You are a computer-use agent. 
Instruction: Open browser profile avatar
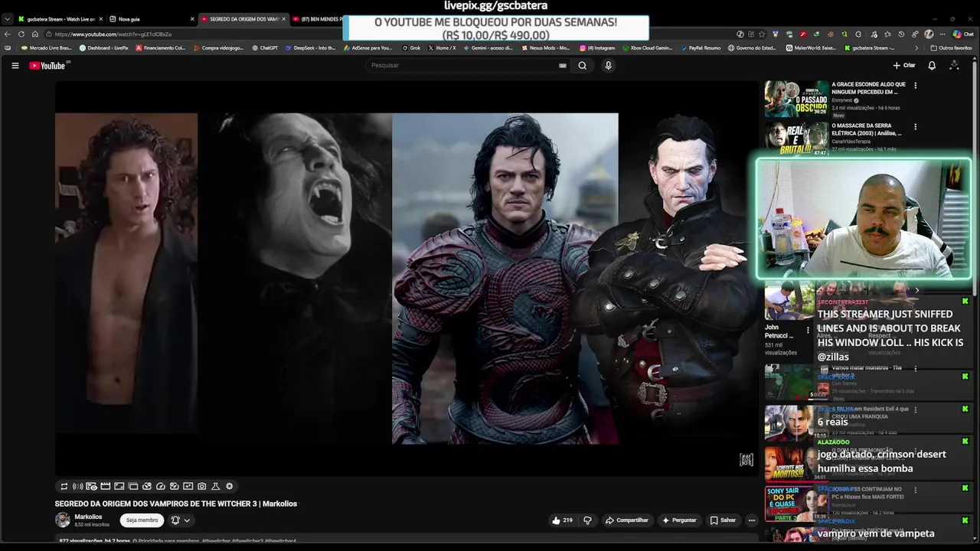click(x=929, y=34)
